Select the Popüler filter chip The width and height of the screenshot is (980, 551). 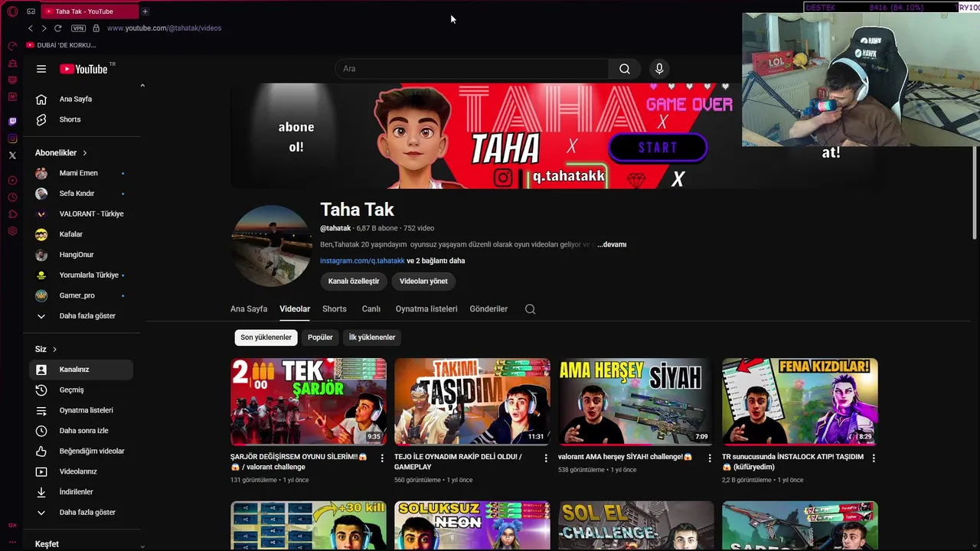(x=320, y=337)
